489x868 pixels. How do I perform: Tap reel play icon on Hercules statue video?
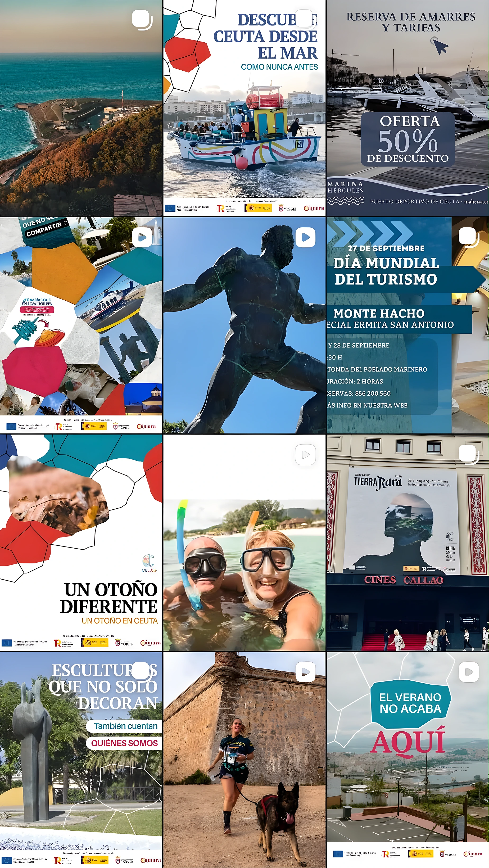pos(305,237)
